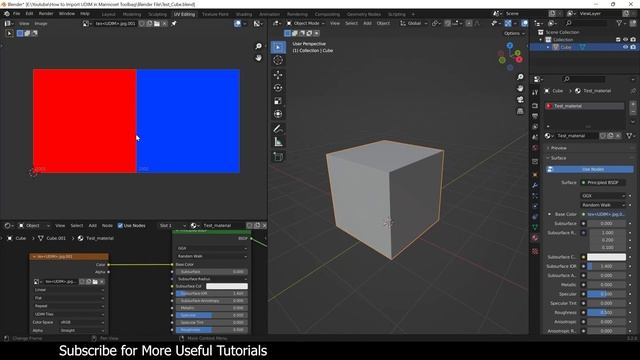The image size is (640, 360).
Task: Toggle Use Nodes checkbox in node editor
Action: (120, 225)
